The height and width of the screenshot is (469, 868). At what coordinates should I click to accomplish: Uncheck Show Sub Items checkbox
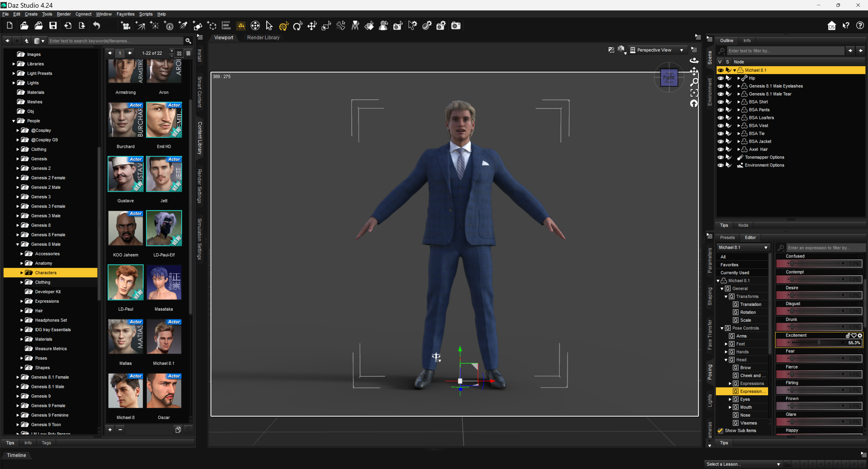720,431
